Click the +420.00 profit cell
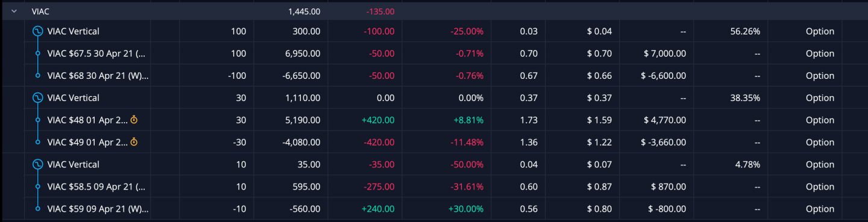The image size is (868, 222). pos(378,120)
